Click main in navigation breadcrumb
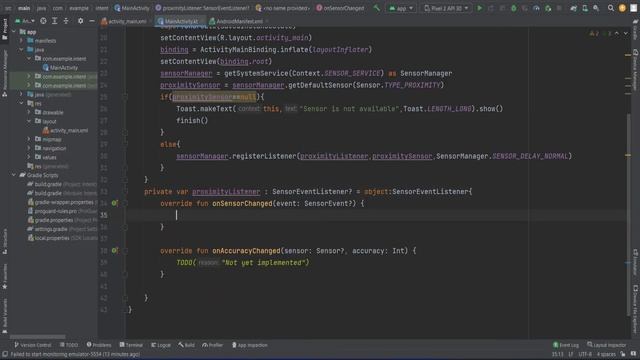The width and height of the screenshot is (640, 360). click(x=24, y=8)
